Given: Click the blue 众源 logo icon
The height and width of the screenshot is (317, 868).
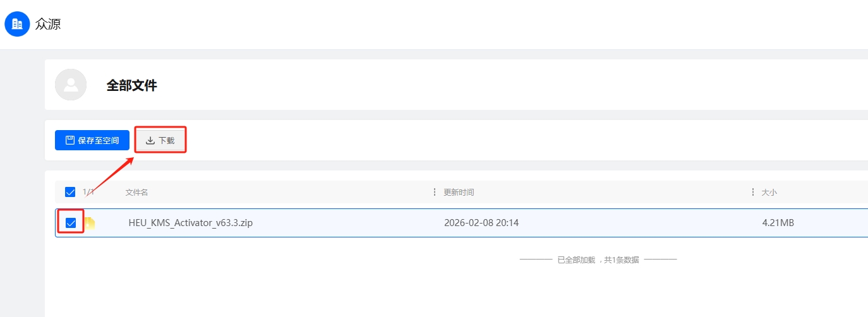Looking at the screenshot, I should (x=17, y=24).
